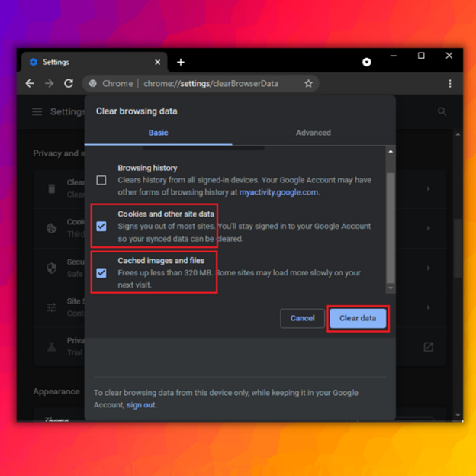
Task: Click the dialog scrollbar up arrow
Action: [391, 152]
